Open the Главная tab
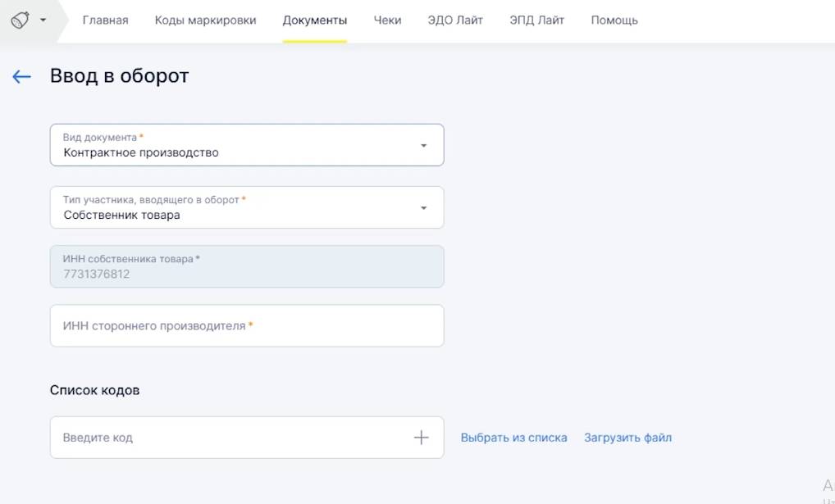835x504 pixels. point(106,20)
